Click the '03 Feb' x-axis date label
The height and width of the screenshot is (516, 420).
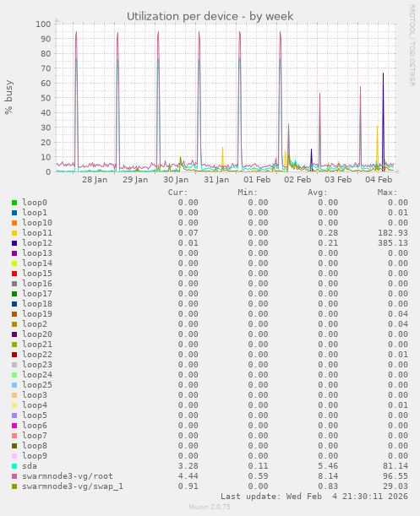tap(338, 180)
